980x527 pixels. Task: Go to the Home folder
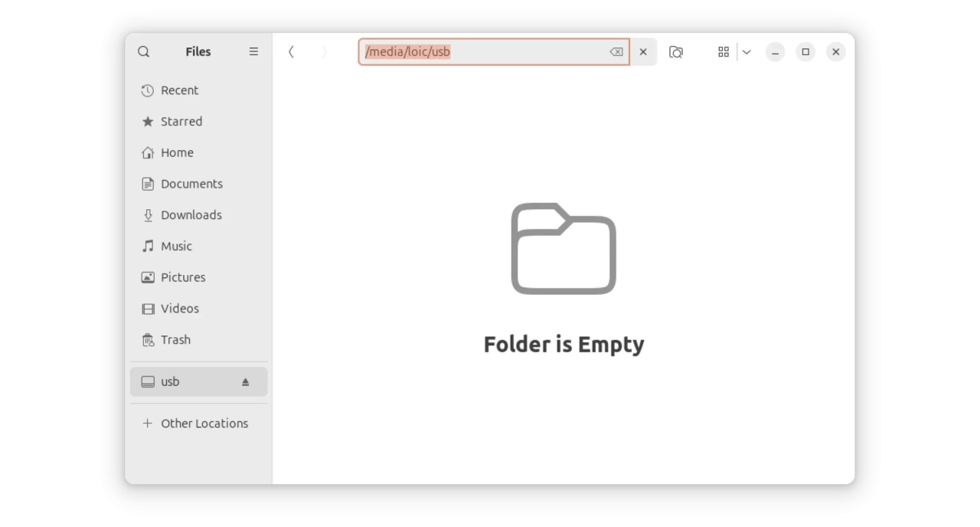(177, 153)
